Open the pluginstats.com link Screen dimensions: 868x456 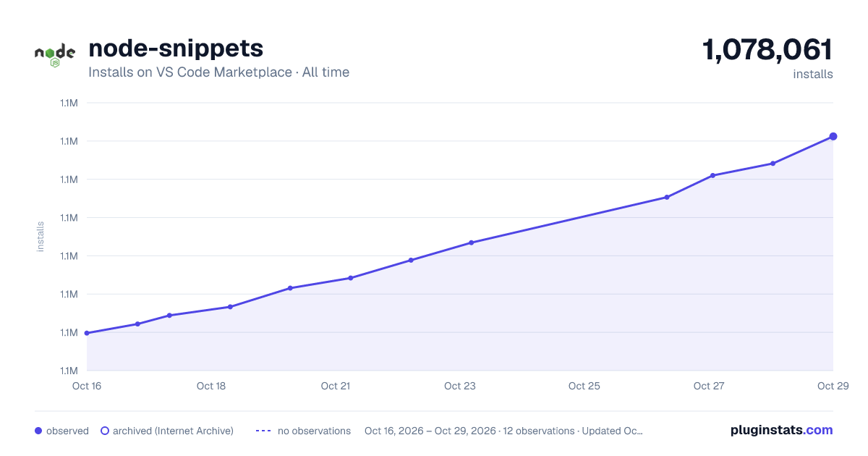782,430
